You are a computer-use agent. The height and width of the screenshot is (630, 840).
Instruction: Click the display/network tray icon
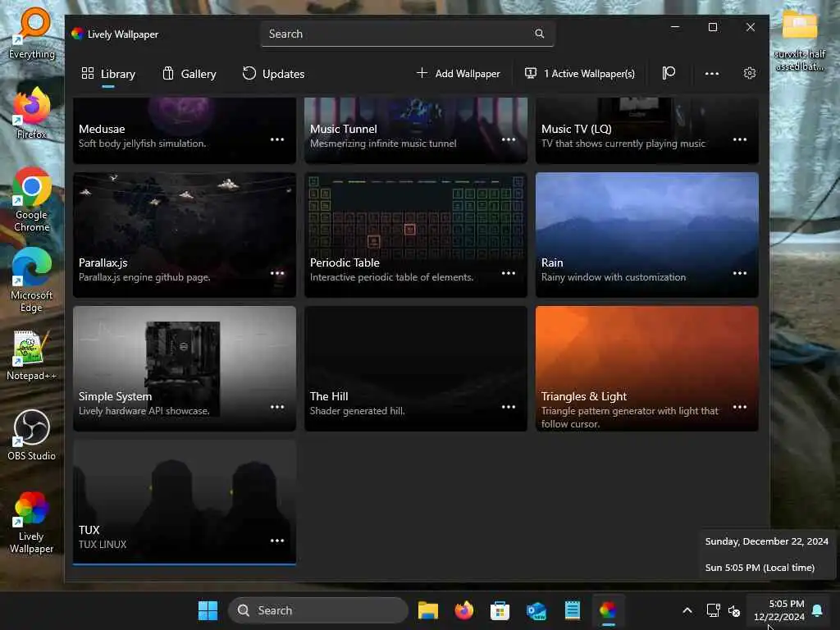(713, 610)
